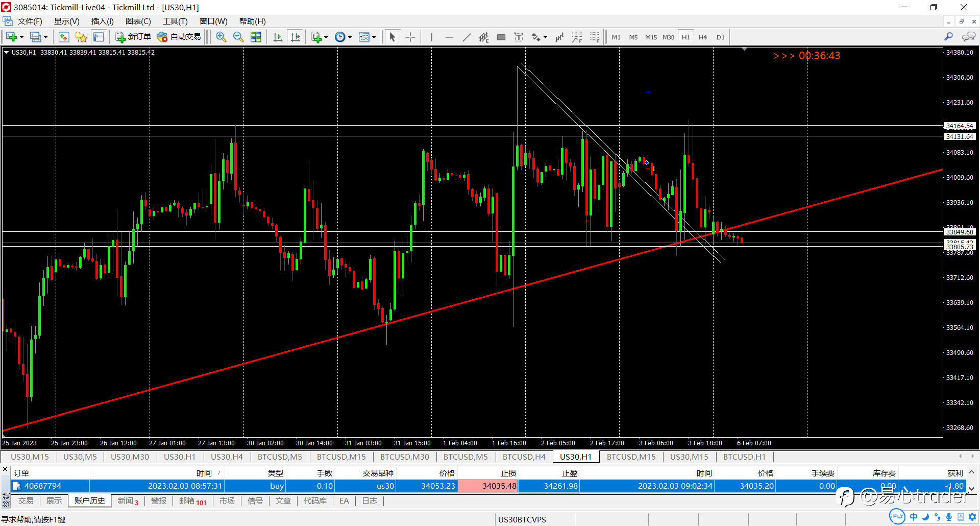Open the 图表(C) menu
The image size is (980, 526).
click(138, 21)
